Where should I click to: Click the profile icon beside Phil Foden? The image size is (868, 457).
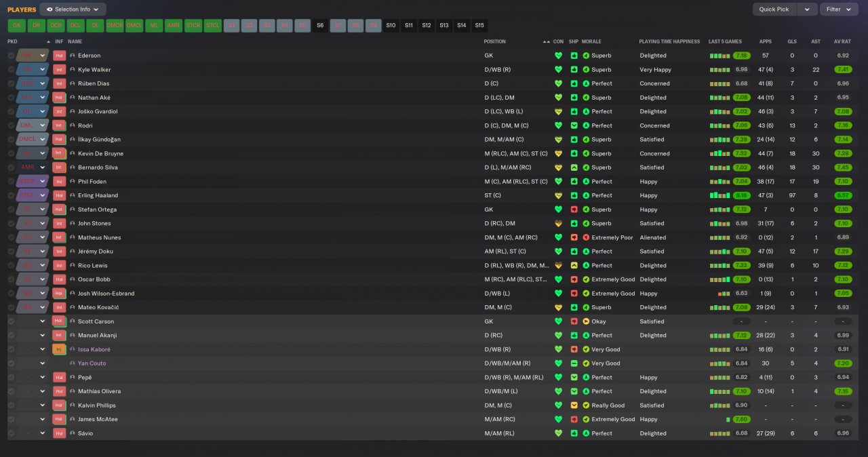[x=73, y=182]
